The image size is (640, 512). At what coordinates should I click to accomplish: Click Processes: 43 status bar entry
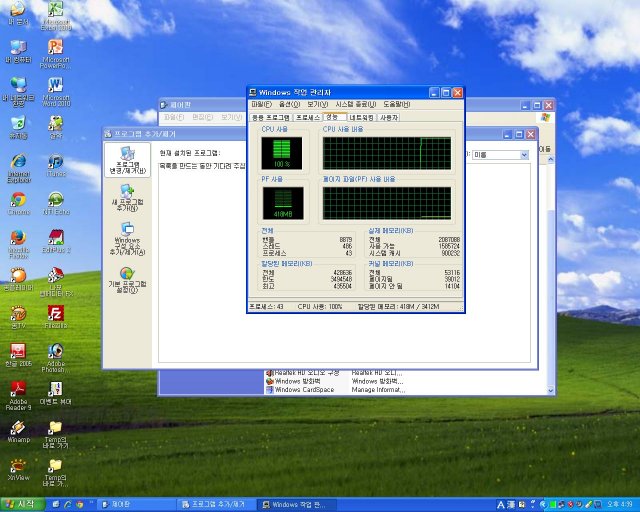coord(267,307)
